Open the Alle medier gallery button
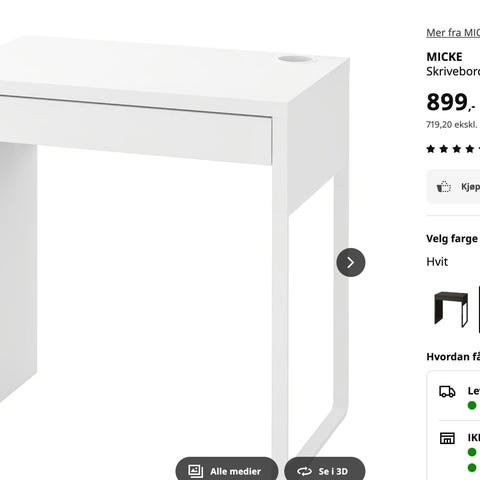The width and height of the screenshot is (480, 480). coord(227,469)
